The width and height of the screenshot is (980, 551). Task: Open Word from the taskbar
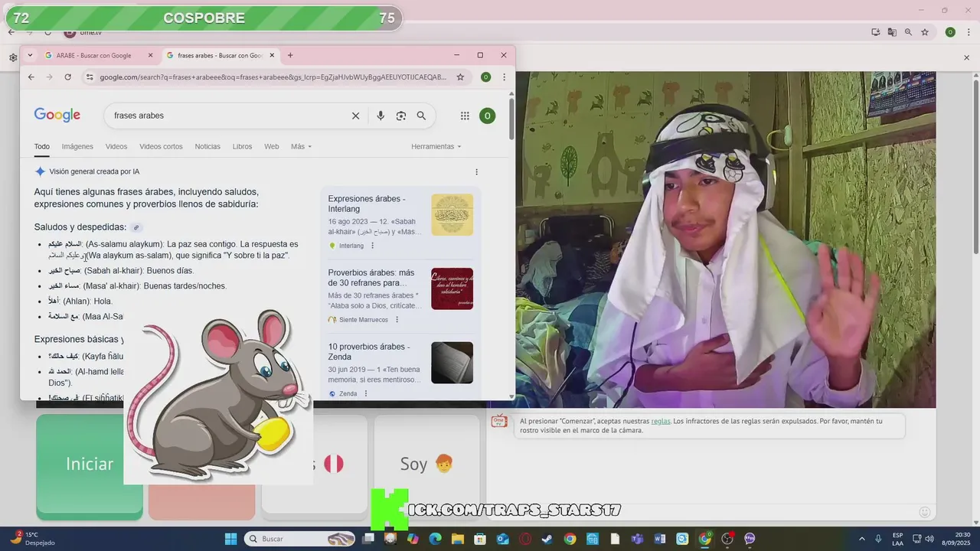tap(660, 539)
